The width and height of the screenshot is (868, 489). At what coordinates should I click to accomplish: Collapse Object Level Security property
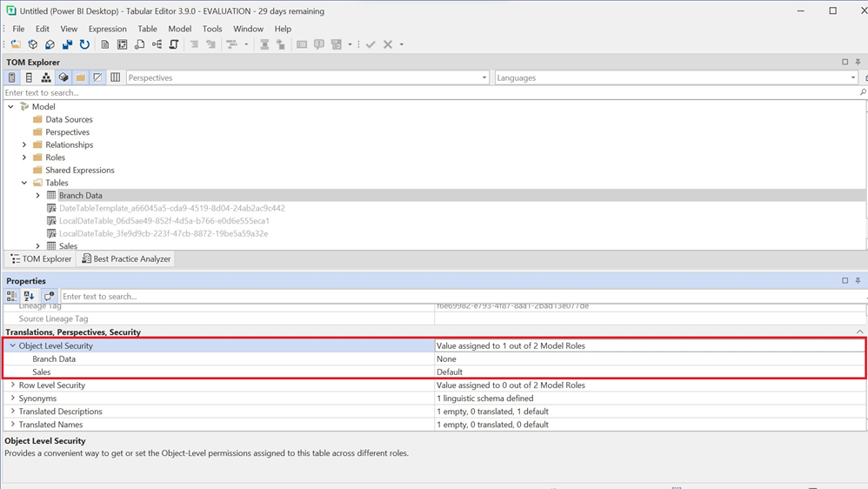click(x=12, y=345)
